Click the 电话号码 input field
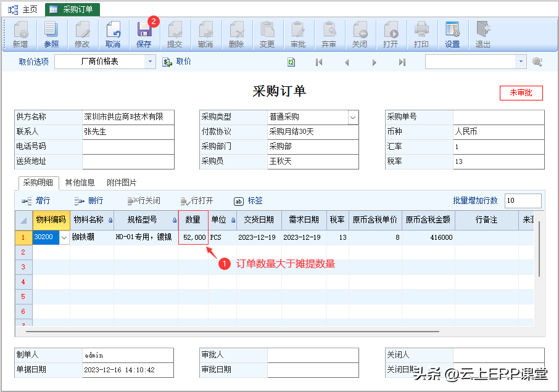Image resolution: width=559 pixels, height=392 pixels. (128, 147)
